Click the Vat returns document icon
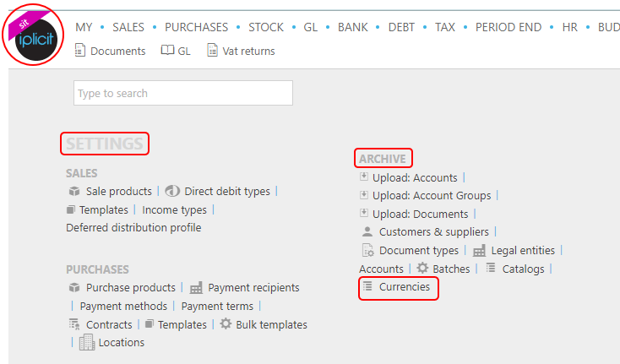620x364 pixels. coord(212,50)
